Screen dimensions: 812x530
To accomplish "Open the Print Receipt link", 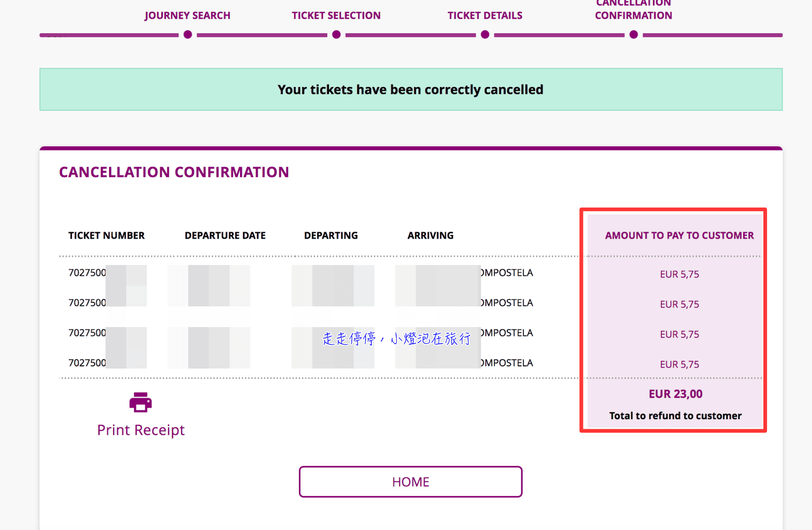I will (141, 430).
